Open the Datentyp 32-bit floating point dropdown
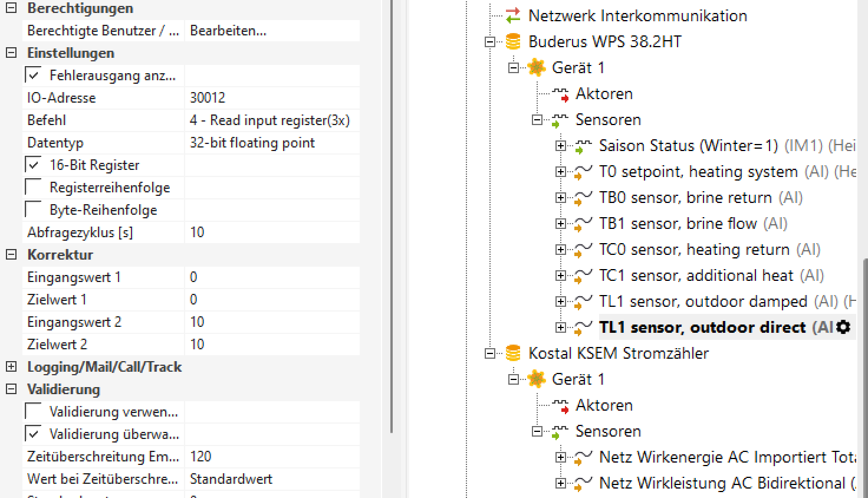This screenshot has height=498, width=868. 271,143
